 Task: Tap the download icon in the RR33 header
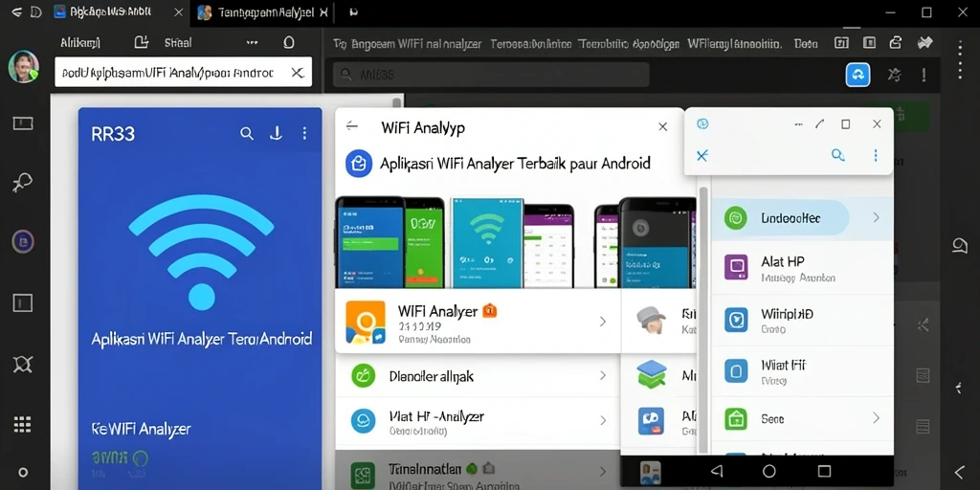click(x=276, y=133)
